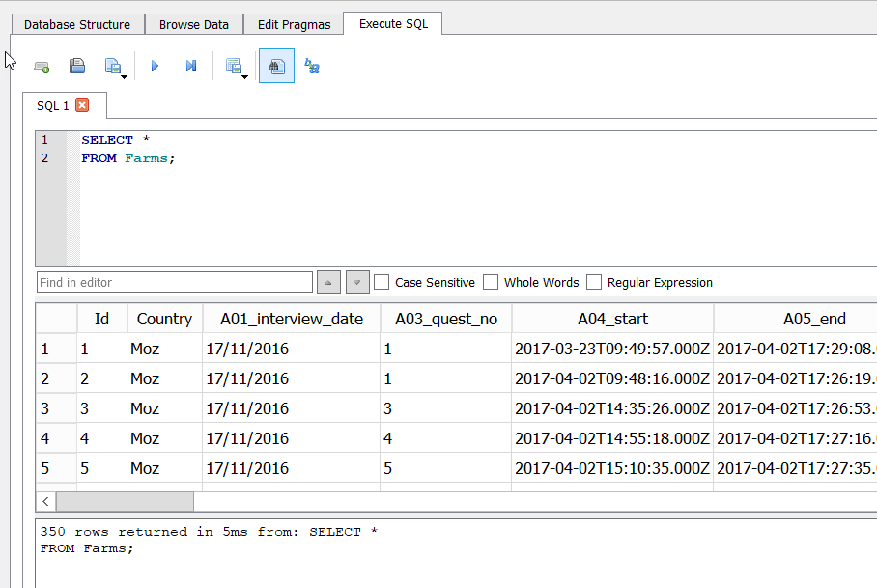Expand the save results dropdown arrow
The image size is (877, 588).
[x=245, y=76]
